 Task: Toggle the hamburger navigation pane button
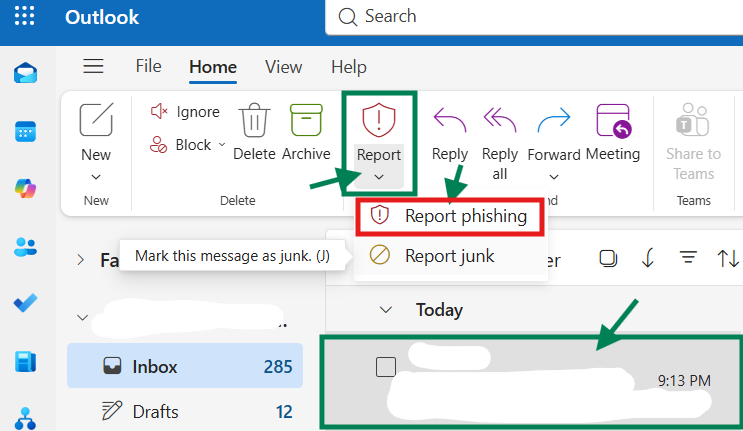coord(93,66)
